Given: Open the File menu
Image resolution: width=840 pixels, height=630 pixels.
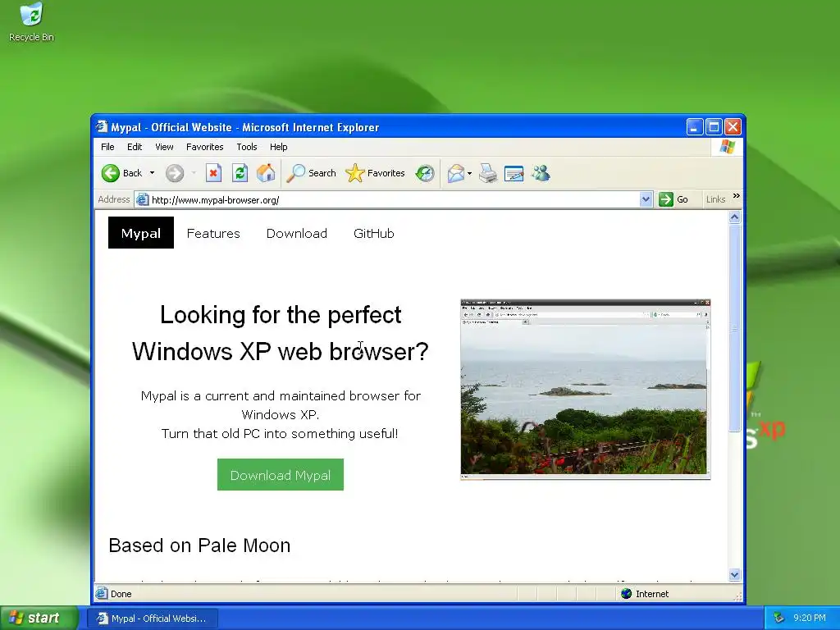Looking at the screenshot, I should click(107, 147).
